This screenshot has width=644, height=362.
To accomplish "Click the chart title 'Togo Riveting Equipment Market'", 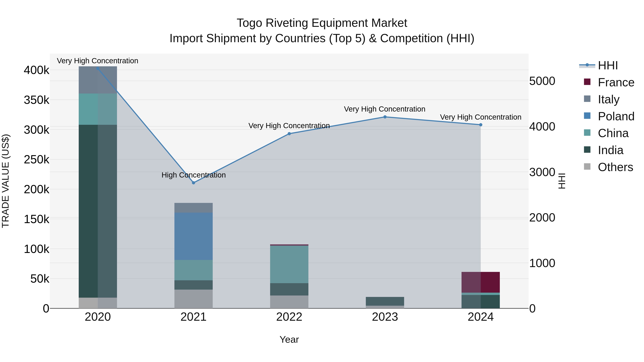I will click(322, 23).
